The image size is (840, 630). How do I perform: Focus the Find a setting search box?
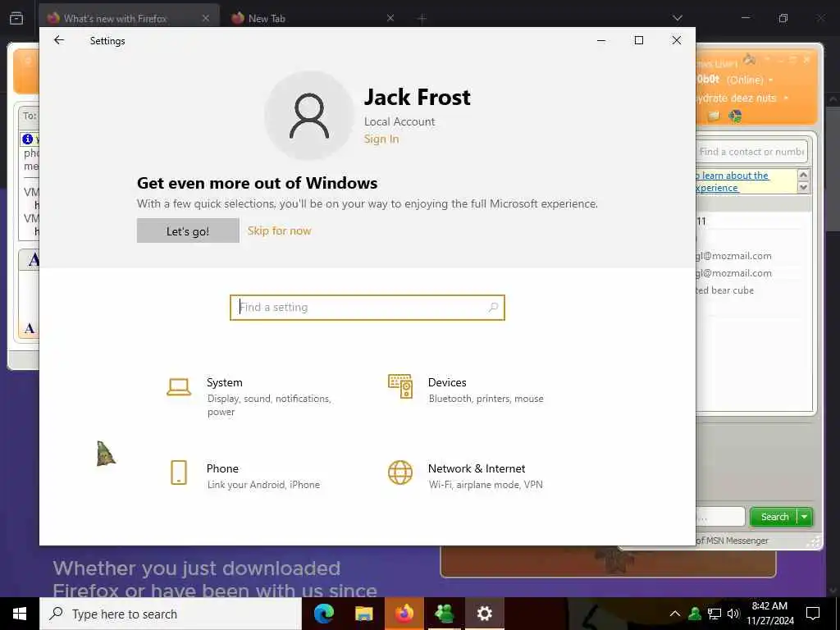pos(367,308)
